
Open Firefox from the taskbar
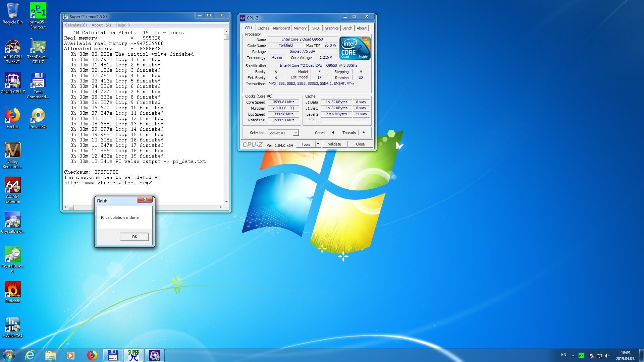tap(92, 355)
